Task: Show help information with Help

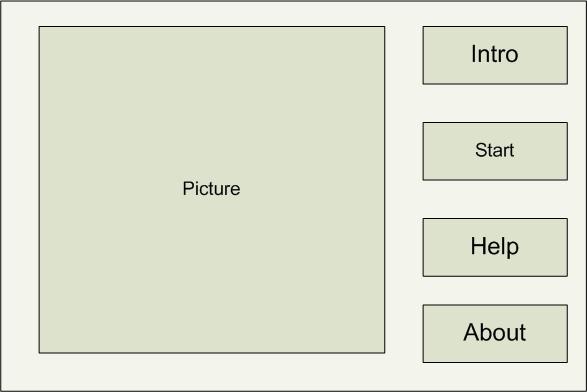Action: (x=495, y=247)
